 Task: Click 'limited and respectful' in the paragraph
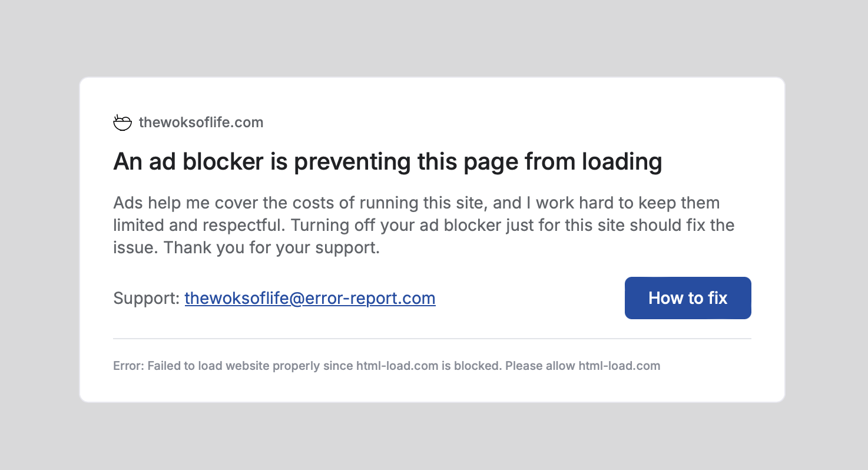[x=199, y=226]
